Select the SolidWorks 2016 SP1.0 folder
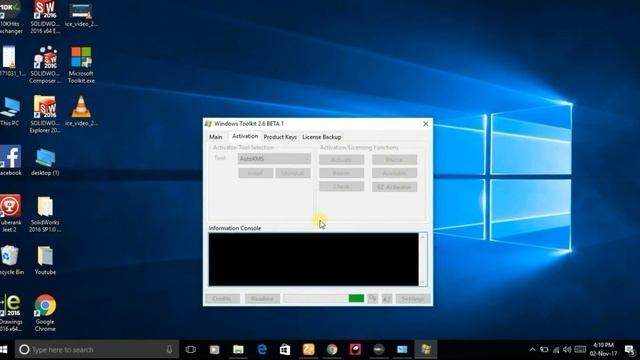Image resolution: width=640 pixels, height=360 pixels. coord(45,213)
